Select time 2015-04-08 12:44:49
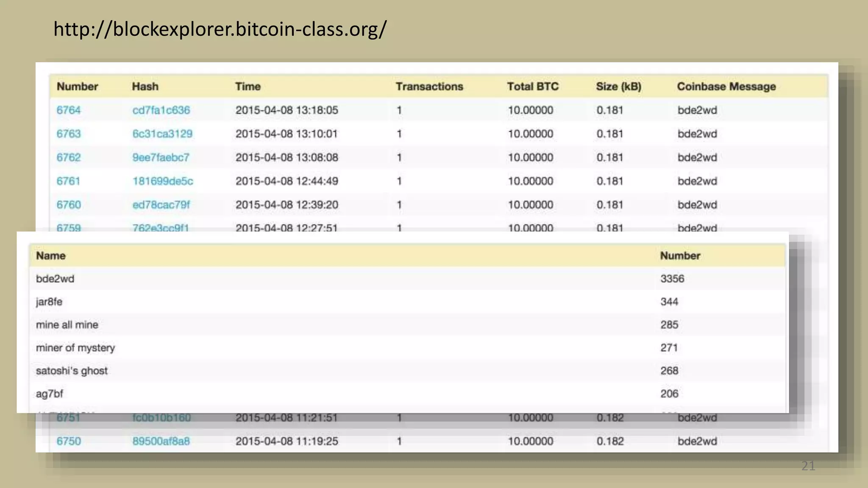The width and height of the screenshot is (868, 488). point(287,181)
